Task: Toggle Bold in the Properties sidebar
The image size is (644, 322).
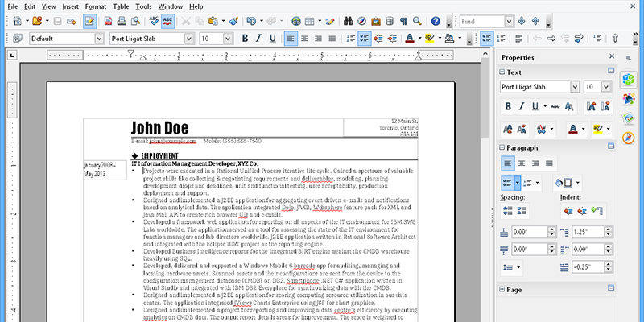Action: 508,106
